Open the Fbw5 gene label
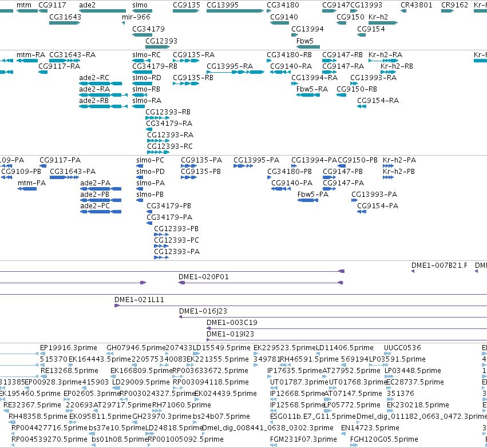This screenshot has height=448, width=487. pyautogui.click(x=304, y=41)
